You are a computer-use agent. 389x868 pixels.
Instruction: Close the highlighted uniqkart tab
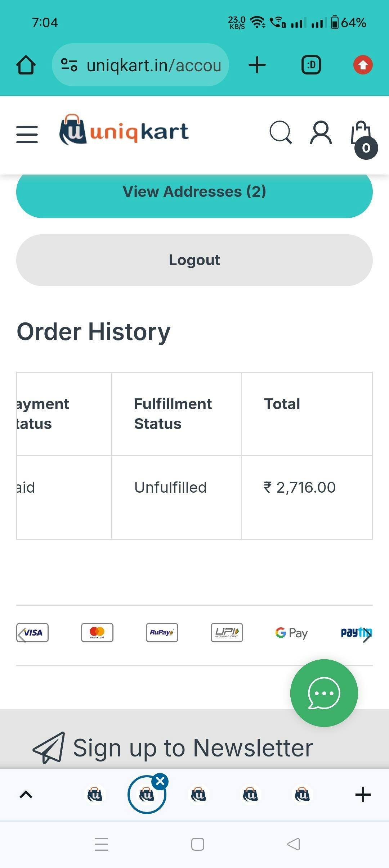(x=160, y=781)
